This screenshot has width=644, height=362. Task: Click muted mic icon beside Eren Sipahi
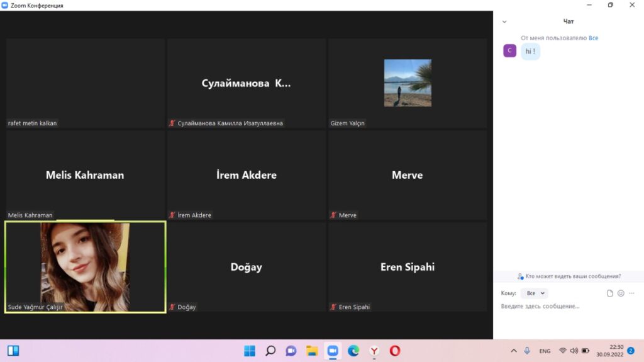point(333,307)
